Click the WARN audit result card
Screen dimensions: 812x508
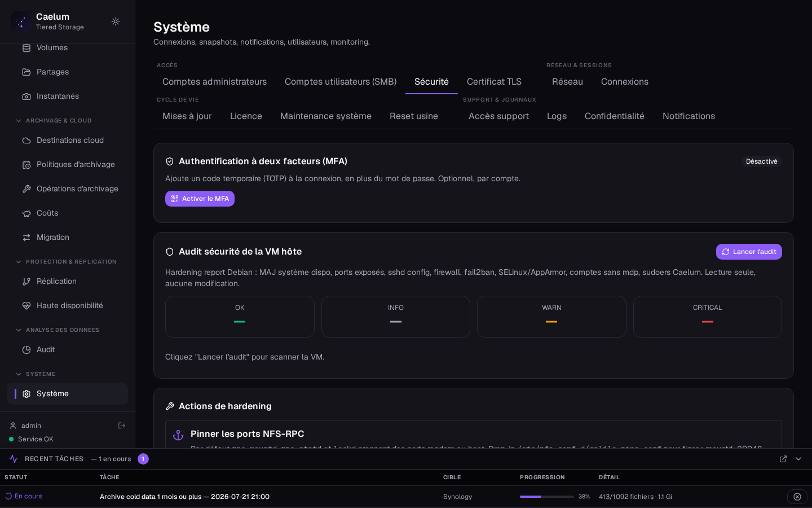point(551,317)
